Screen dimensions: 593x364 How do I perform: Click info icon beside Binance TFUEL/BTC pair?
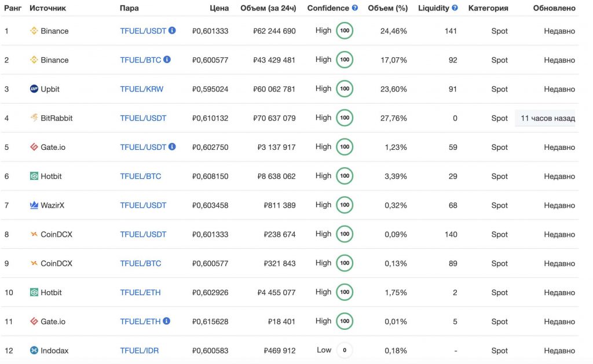(x=167, y=60)
